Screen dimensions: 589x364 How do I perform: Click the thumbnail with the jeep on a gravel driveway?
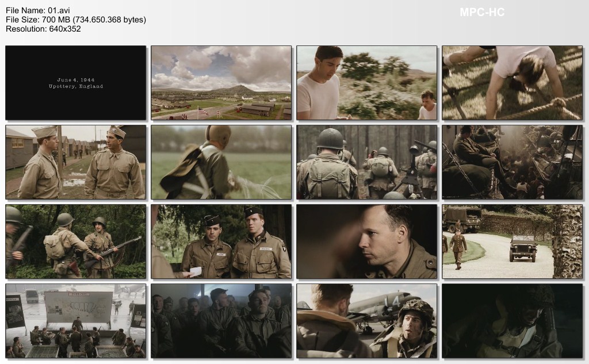512,242
